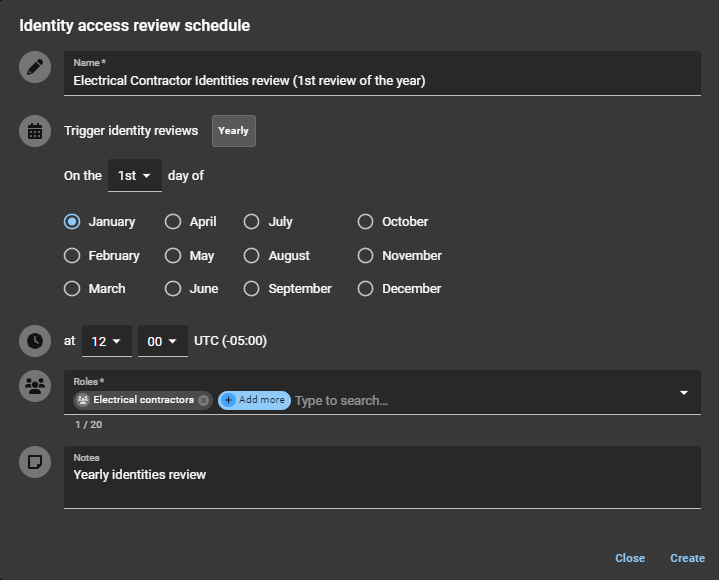Click the Add more plus chip
The image size is (719, 580).
[x=254, y=400]
